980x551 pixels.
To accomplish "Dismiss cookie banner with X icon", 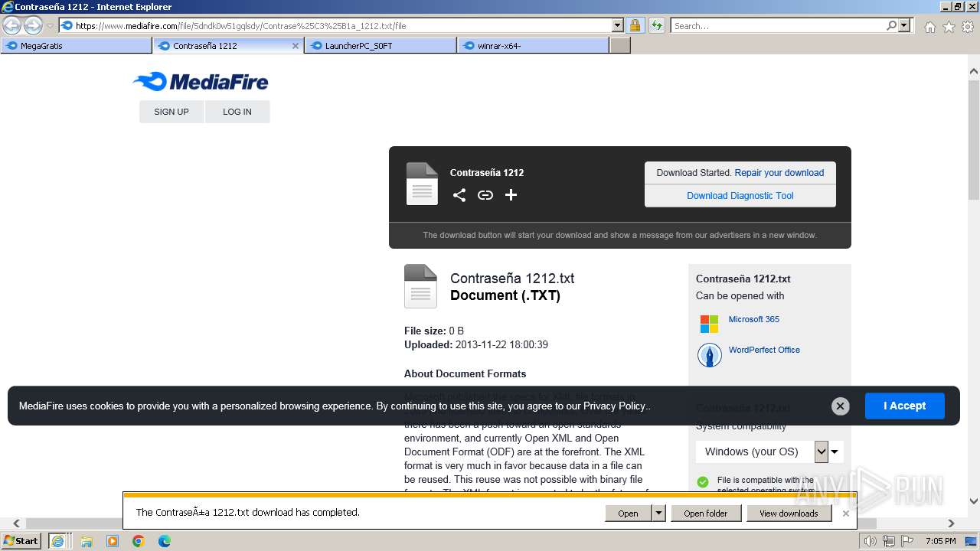I will tap(840, 406).
